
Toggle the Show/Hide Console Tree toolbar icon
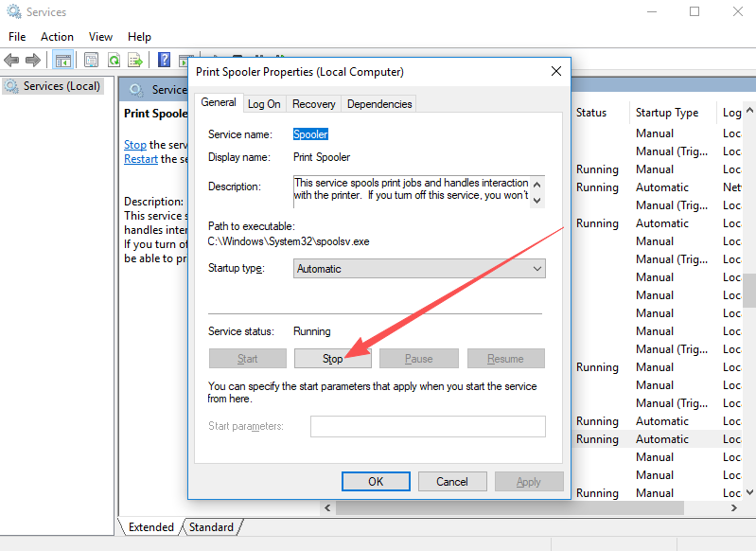63,61
